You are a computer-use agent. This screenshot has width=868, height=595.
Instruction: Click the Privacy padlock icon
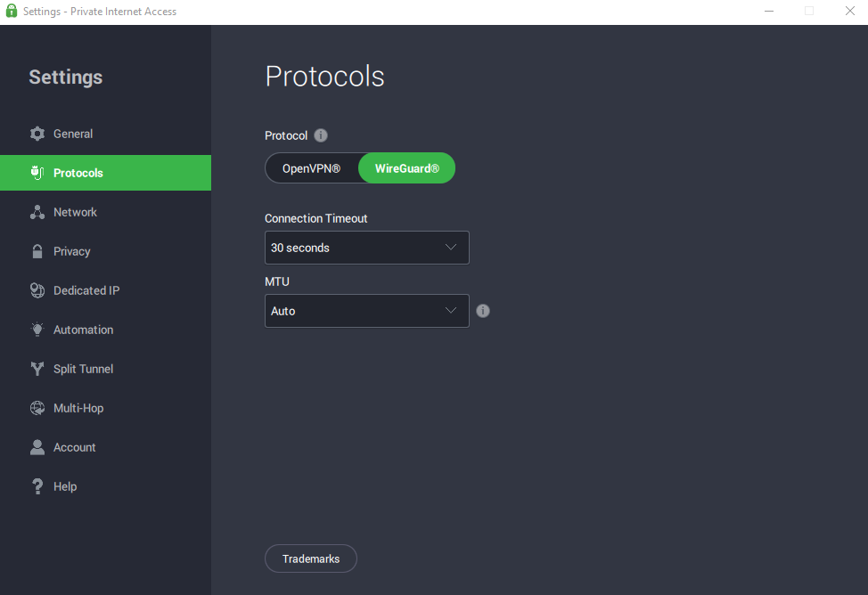[37, 251]
